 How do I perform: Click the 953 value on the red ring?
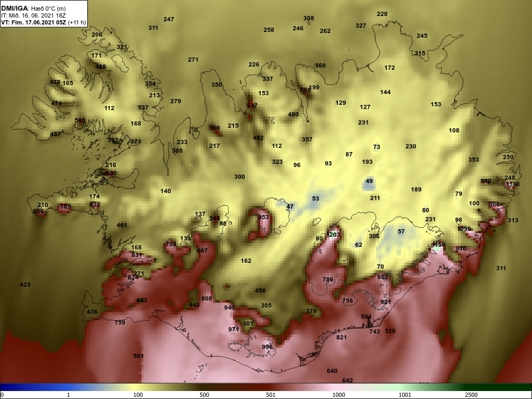pos(263,217)
